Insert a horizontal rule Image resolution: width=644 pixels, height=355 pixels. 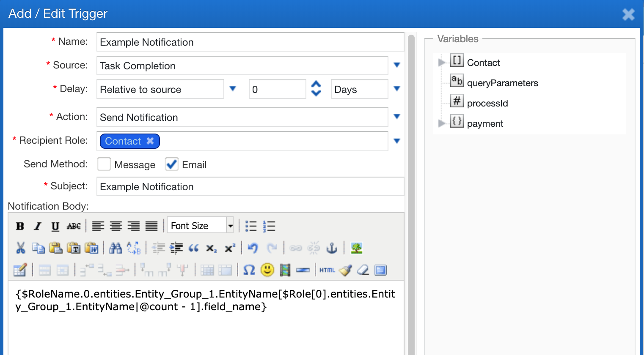pos(303,270)
